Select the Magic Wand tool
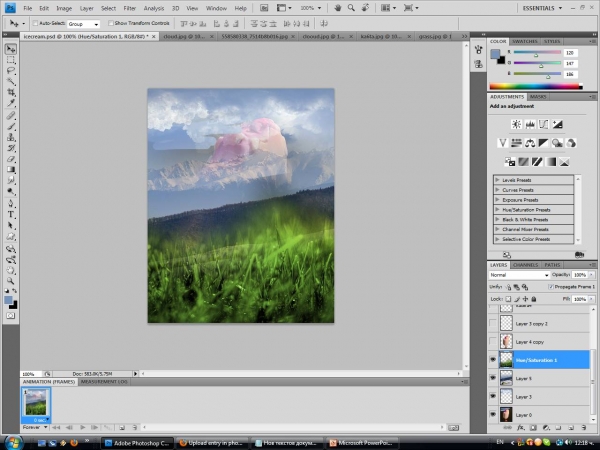 (x=11, y=82)
